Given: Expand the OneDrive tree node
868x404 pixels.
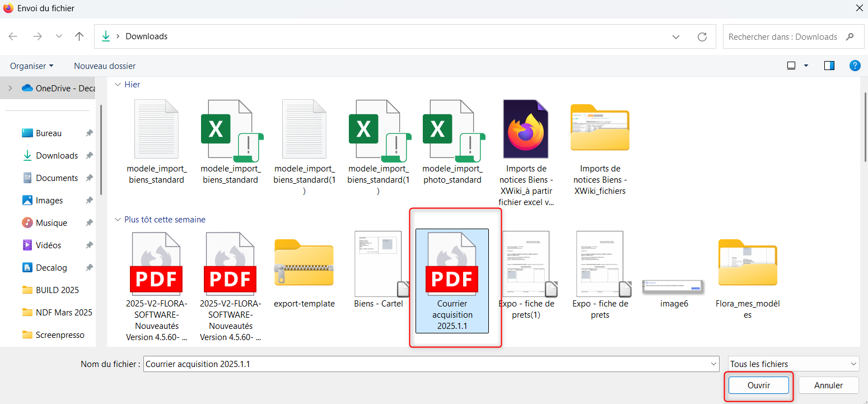Looking at the screenshot, I should coord(10,88).
